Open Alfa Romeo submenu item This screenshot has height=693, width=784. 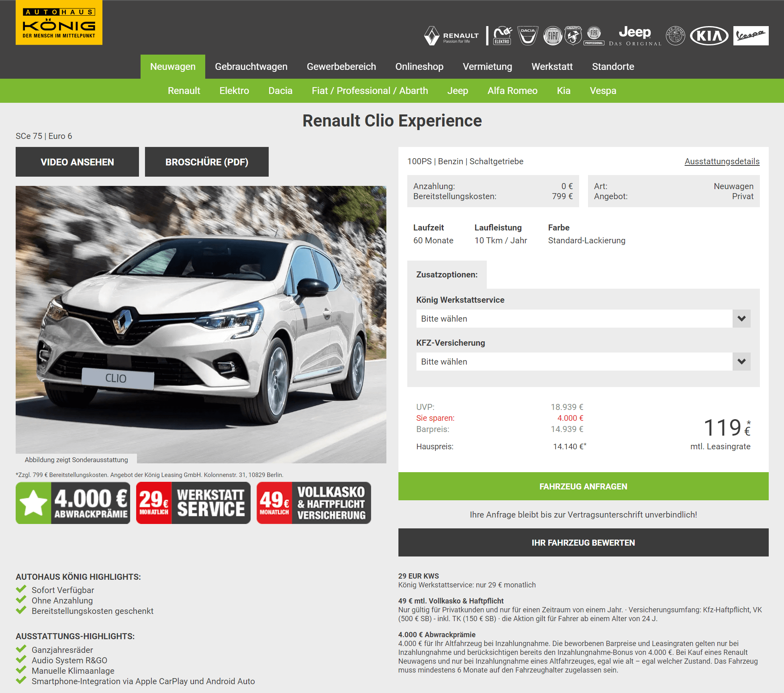pos(512,91)
